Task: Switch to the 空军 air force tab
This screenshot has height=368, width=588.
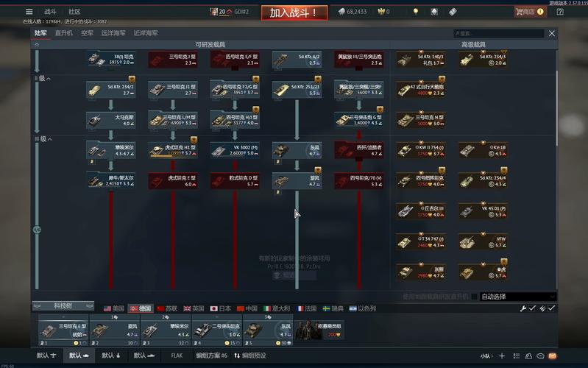Action: (87, 33)
